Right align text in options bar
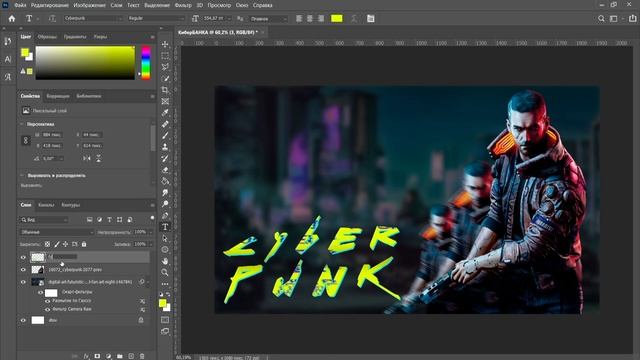The width and height of the screenshot is (640, 360). tap(321, 18)
